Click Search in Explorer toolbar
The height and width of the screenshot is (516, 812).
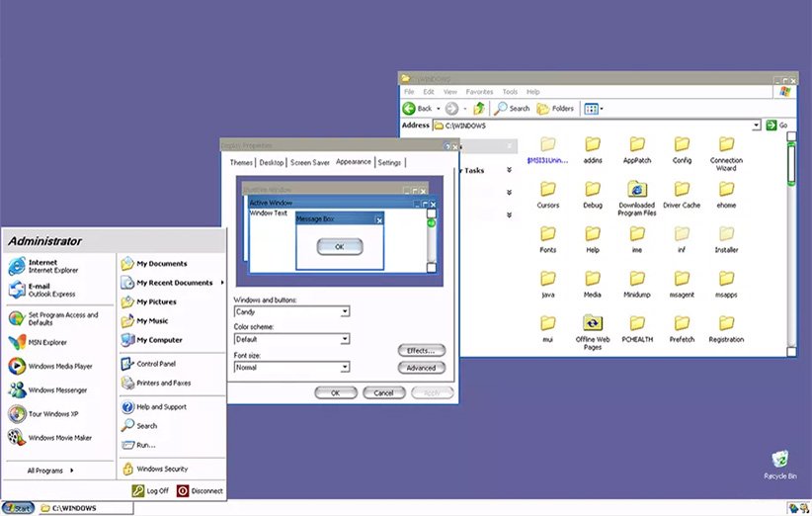point(512,109)
